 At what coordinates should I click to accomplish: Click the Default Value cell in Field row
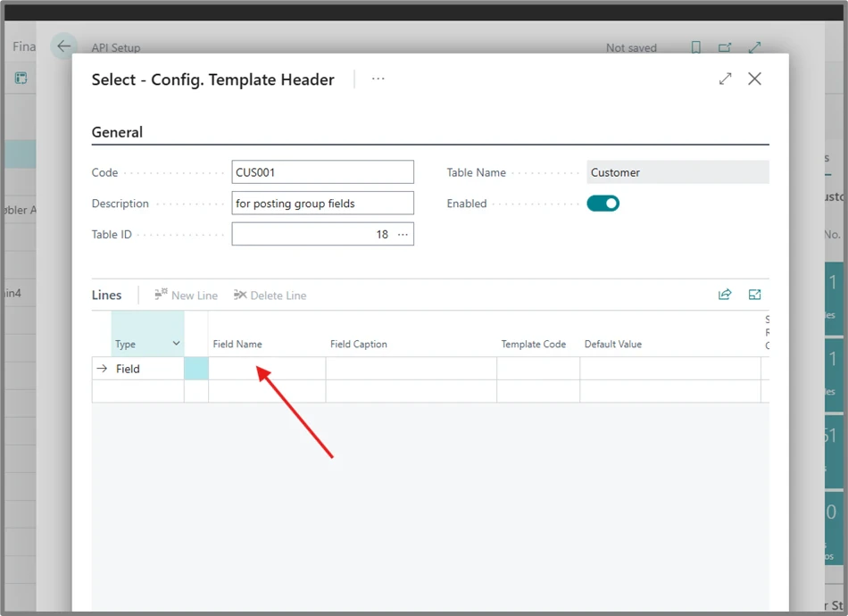pyautogui.click(x=670, y=369)
